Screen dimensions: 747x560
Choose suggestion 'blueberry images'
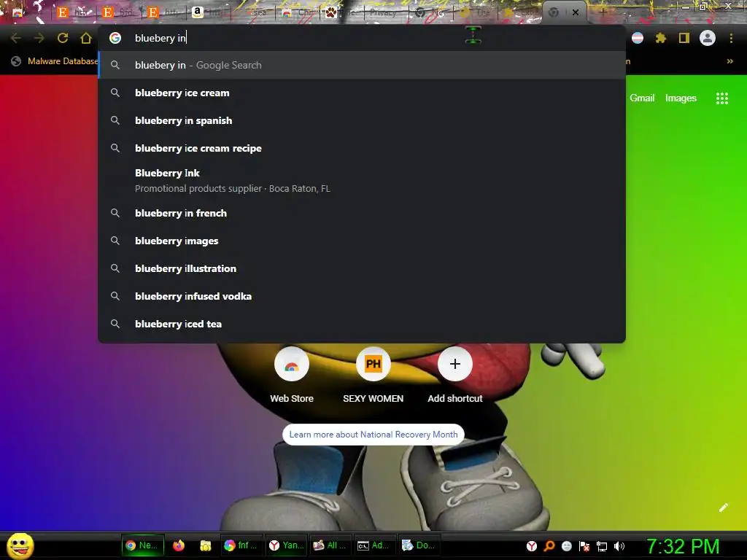(x=362, y=241)
